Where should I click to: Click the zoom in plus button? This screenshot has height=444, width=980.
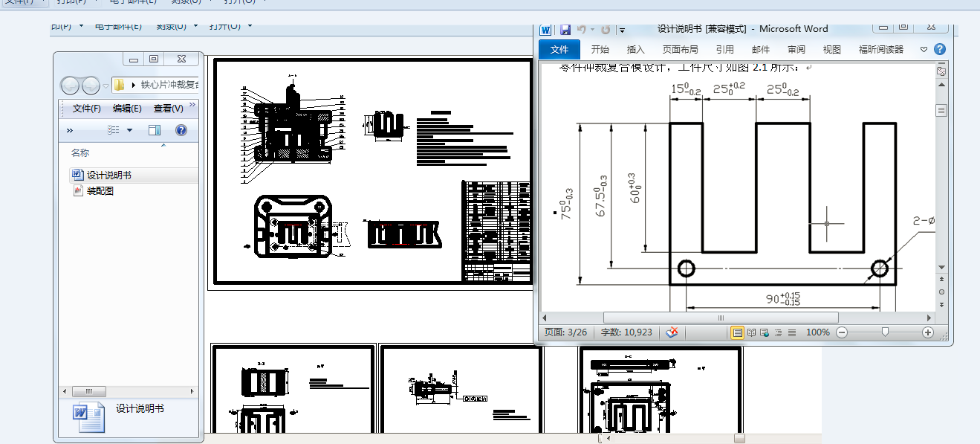coord(928,332)
